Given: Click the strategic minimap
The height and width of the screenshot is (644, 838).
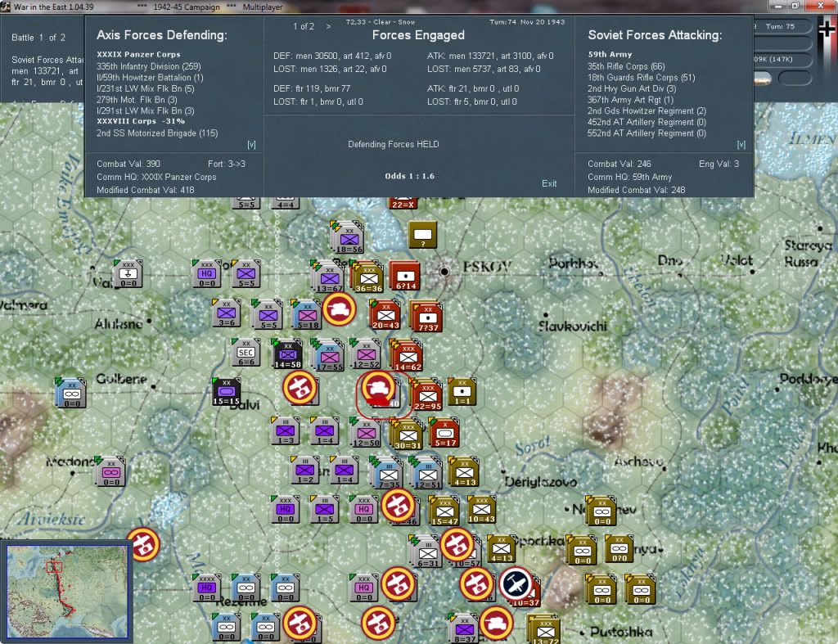Looking at the screenshot, I should coord(67,591).
